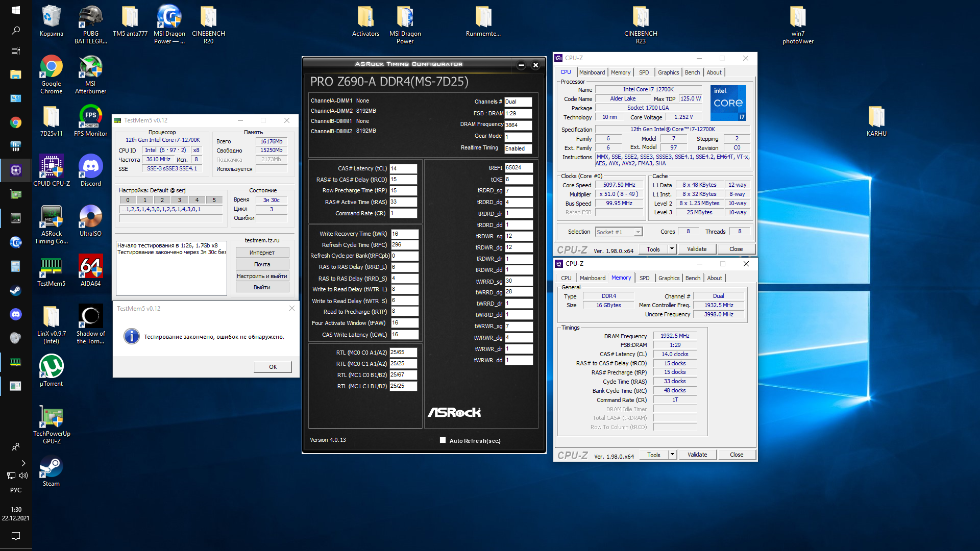Click OK in the TestMem5 dialog
This screenshot has width=980, height=551.
point(273,367)
